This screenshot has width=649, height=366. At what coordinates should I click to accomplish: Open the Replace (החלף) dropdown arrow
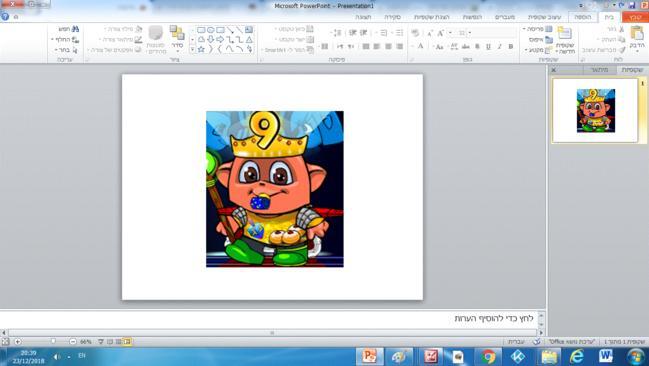click(x=53, y=40)
